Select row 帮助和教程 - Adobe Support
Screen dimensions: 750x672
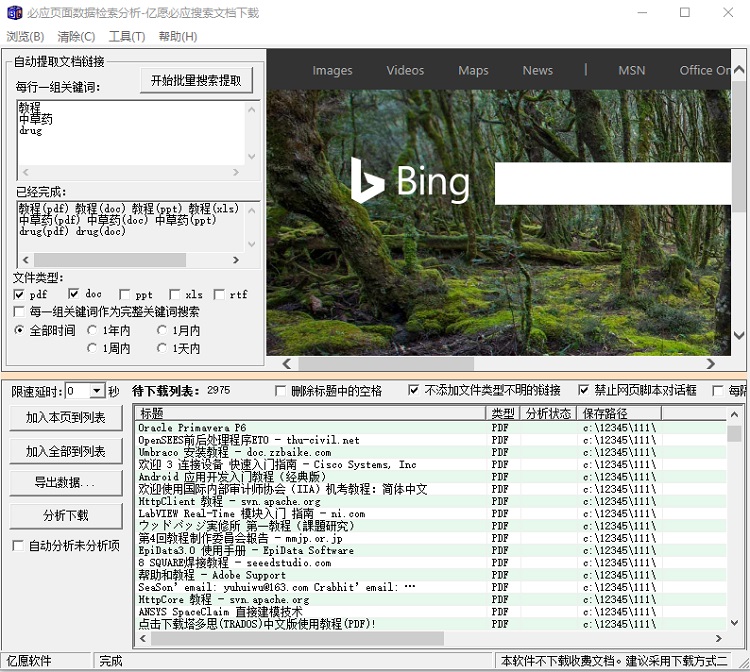(430, 575)
